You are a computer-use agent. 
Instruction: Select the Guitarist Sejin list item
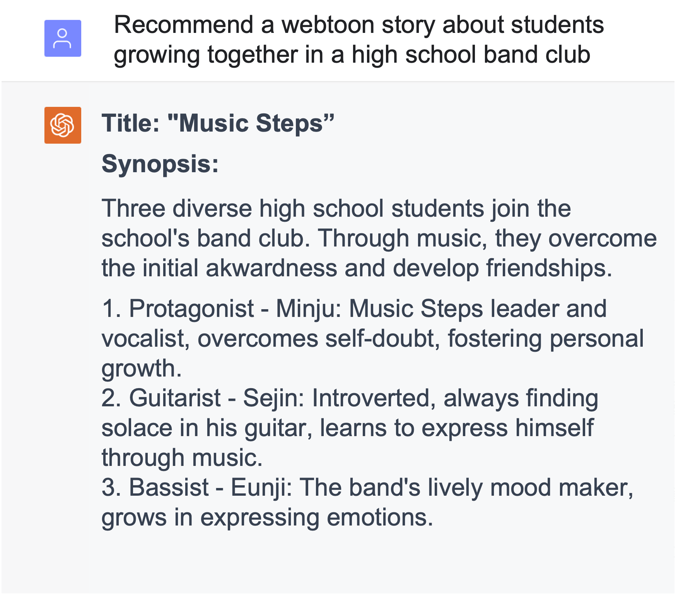click(349, 428)
